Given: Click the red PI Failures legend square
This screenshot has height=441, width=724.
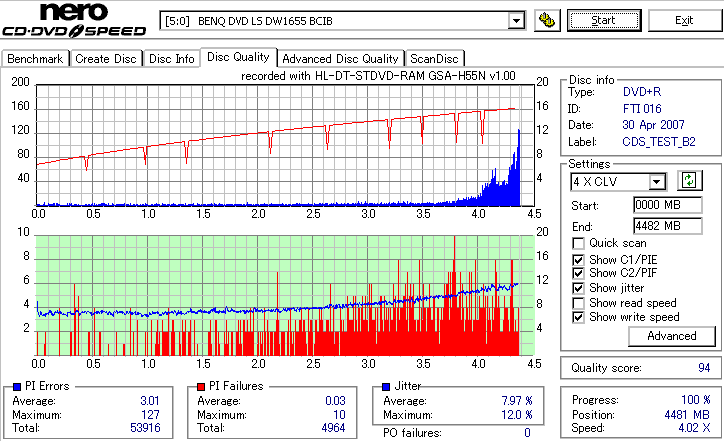Looking at the screenshot, I should pyautogui.click(x=201, y=387).
